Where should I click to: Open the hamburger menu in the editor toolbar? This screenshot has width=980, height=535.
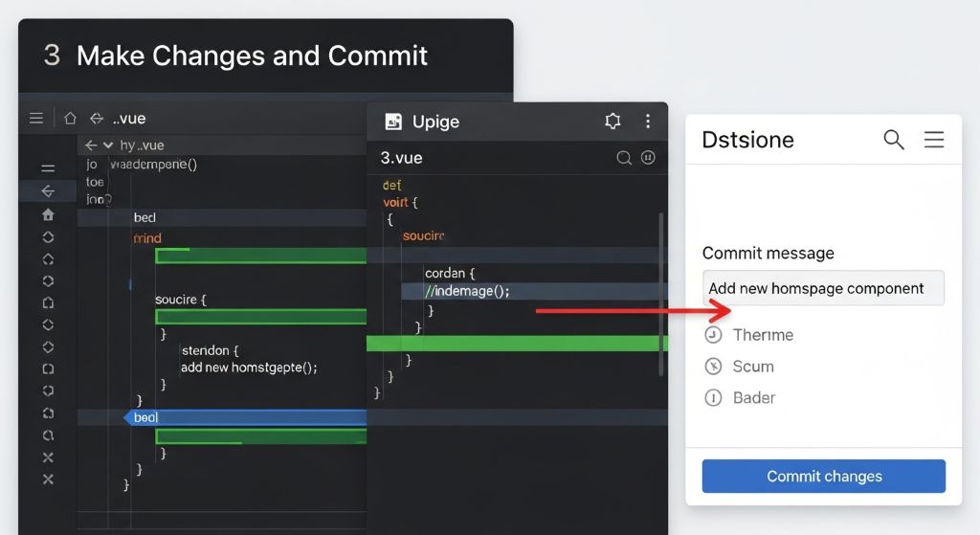click(36, 118)
